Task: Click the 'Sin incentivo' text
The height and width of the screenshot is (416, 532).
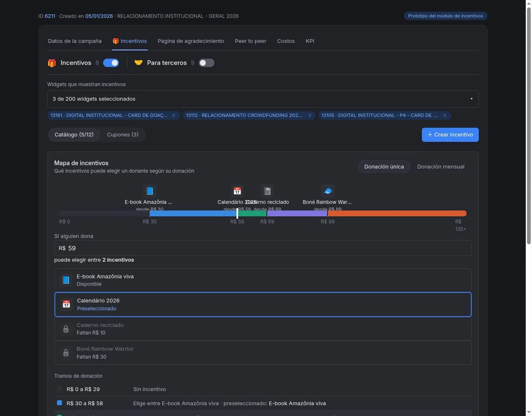Action: (149, 389)
